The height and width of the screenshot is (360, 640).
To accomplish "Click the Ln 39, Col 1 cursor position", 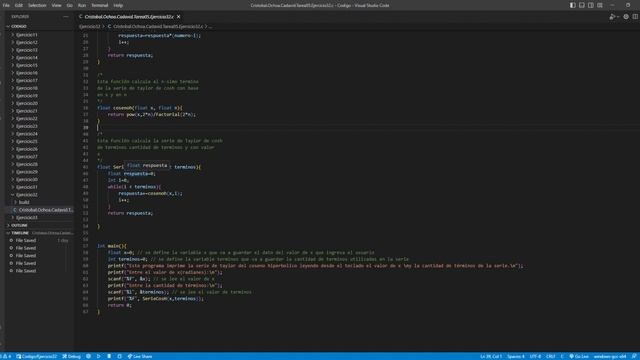I will pyautogui.click(x=491, y=356).
